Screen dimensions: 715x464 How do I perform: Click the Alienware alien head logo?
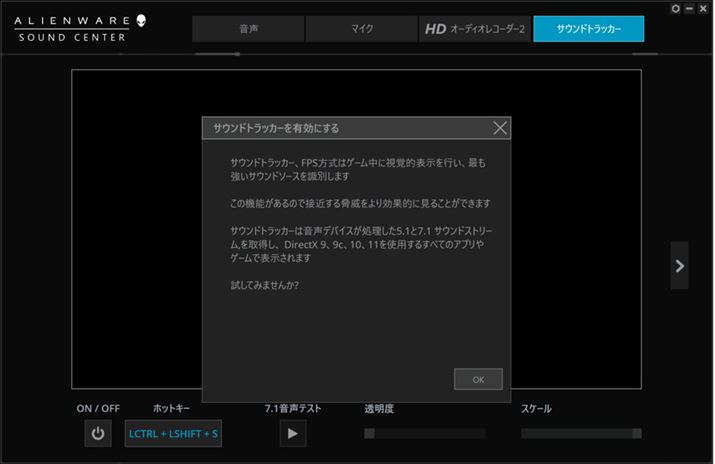[141, 21]
